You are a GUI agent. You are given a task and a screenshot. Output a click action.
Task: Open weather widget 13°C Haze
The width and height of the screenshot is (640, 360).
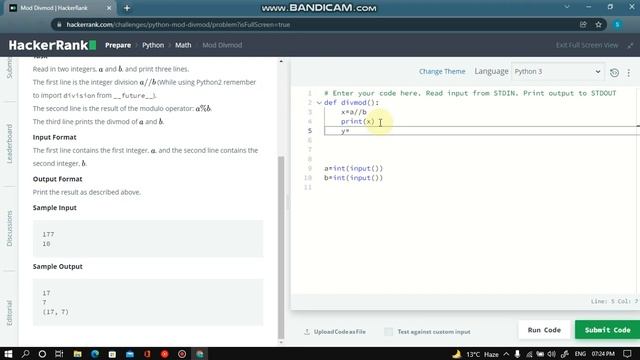tap(476, 354)
